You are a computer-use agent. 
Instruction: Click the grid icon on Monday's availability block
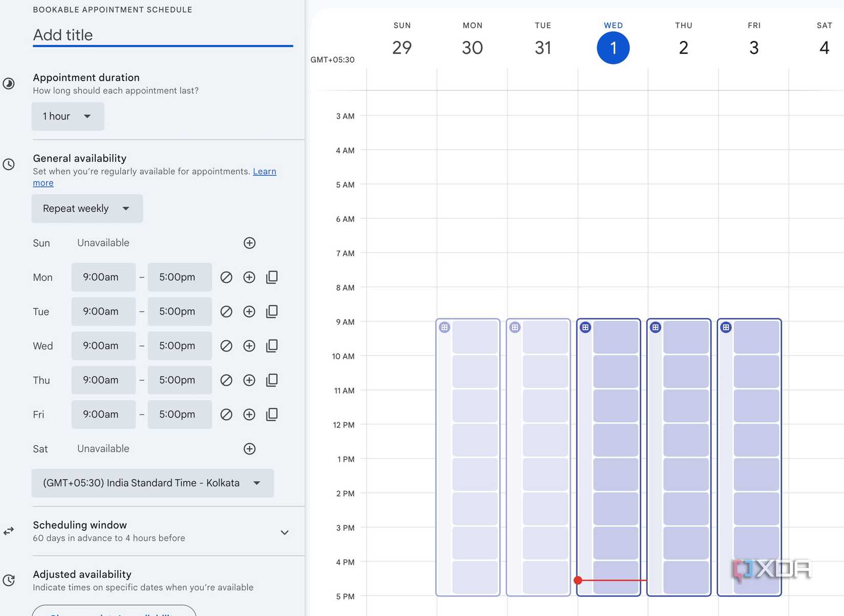click(x=445, y=327)
